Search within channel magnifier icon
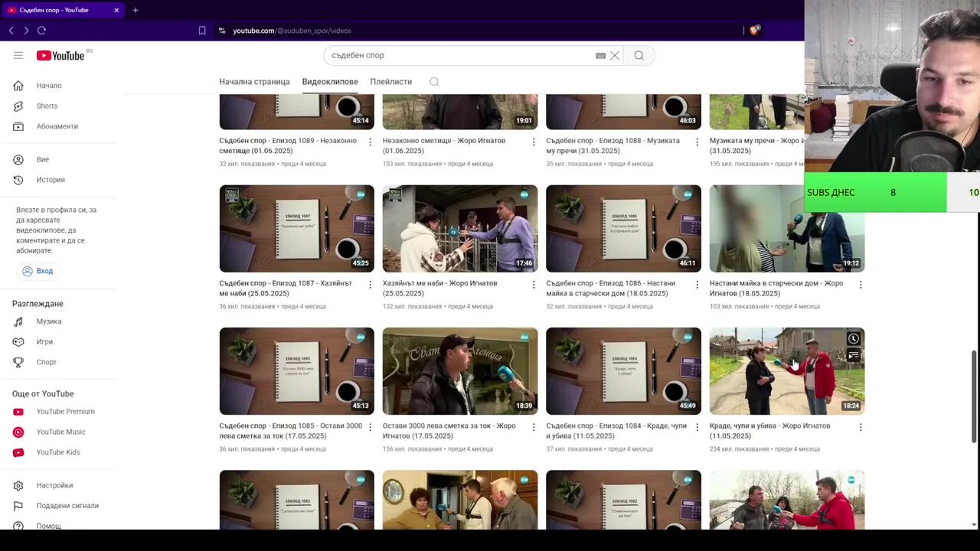 434,82
